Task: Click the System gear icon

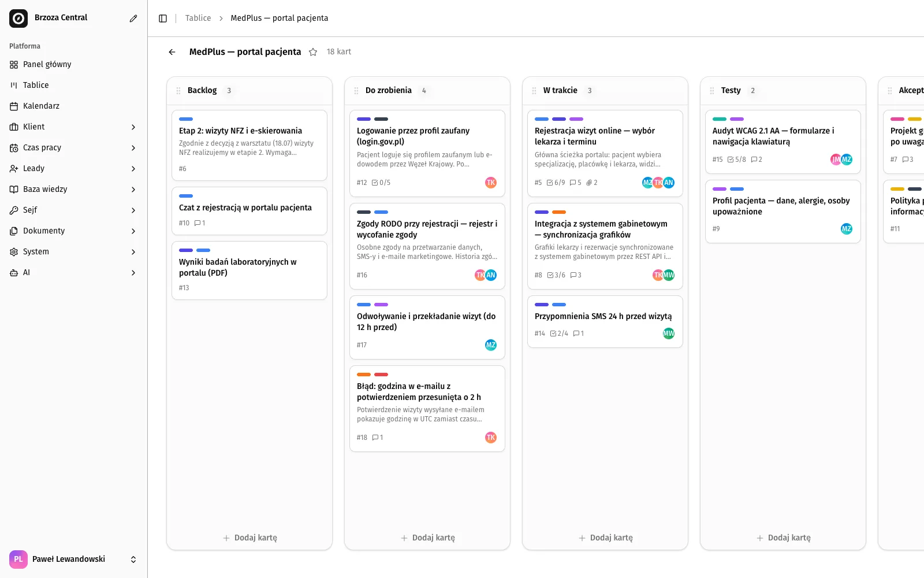Action: [x=14, y=252]
